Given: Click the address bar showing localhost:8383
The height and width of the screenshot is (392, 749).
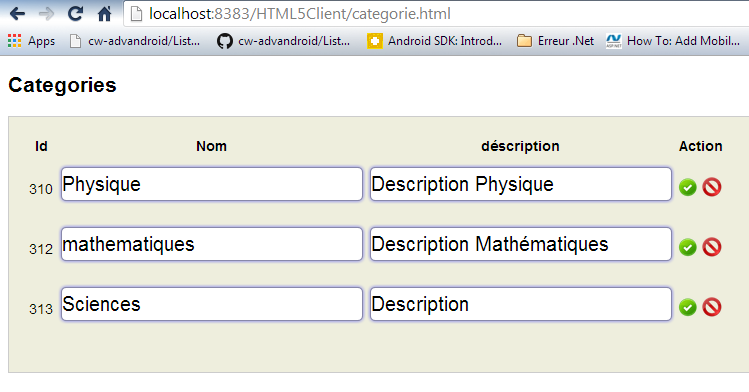Looking at the screenshot, I should (x=437, y=14).
